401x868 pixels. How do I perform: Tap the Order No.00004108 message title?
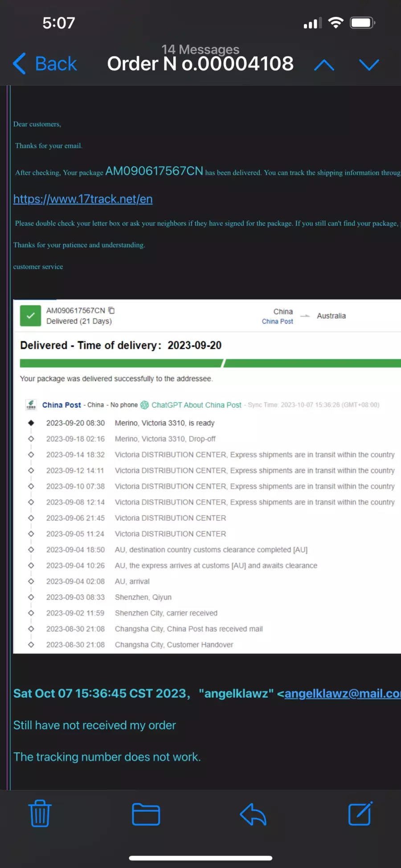pyautogui.click(x=200, y=64)
